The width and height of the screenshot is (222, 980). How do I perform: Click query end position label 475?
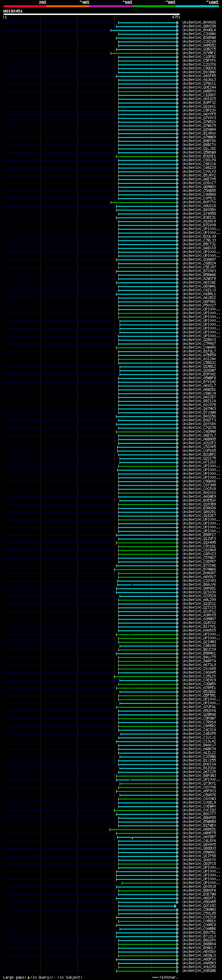tap(175, 17)
